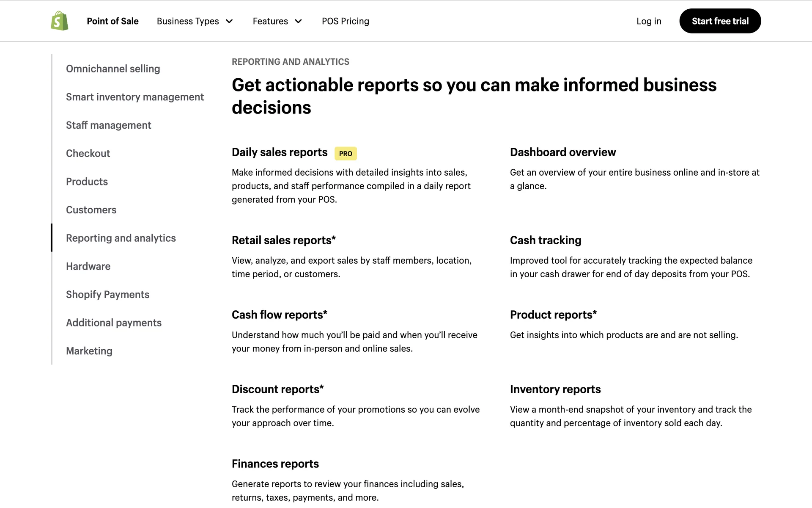Jump to the Shopify Payments section

(107, 295)
